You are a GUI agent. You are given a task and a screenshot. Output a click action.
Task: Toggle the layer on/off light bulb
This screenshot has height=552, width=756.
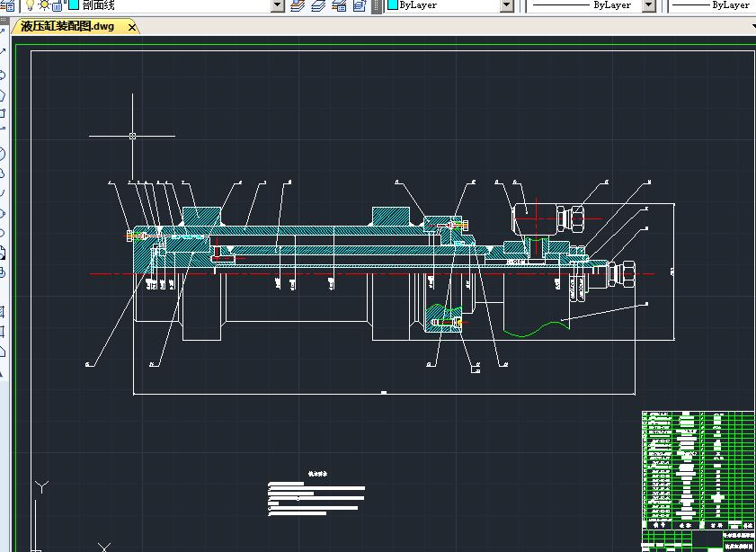pos(29,5)
